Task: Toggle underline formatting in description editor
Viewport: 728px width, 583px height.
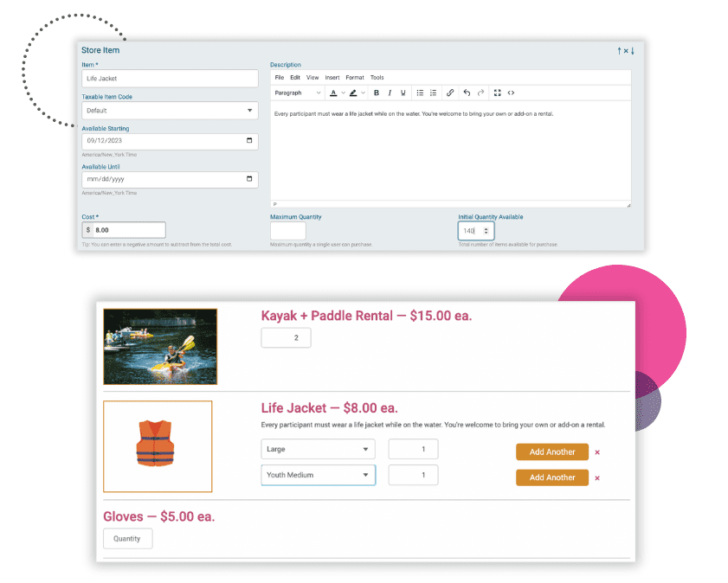Action: (x=403, y=93)
